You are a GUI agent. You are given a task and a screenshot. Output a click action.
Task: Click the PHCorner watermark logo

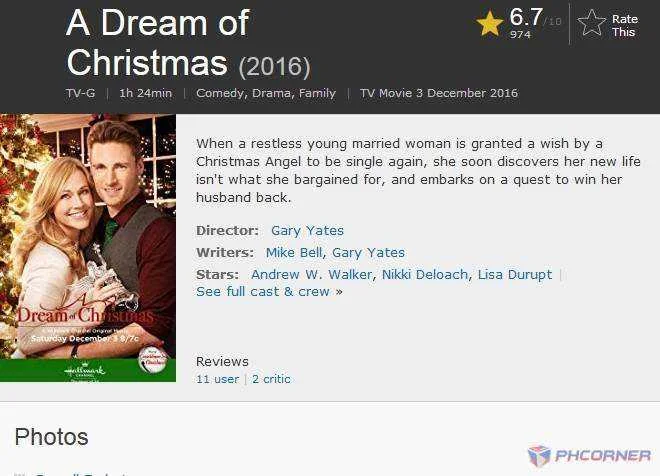(589, 455)
